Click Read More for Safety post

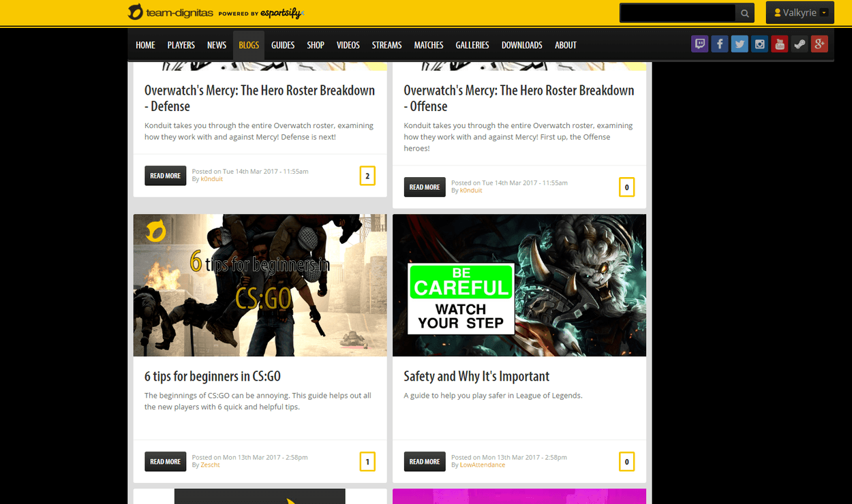tap(425, 462)
